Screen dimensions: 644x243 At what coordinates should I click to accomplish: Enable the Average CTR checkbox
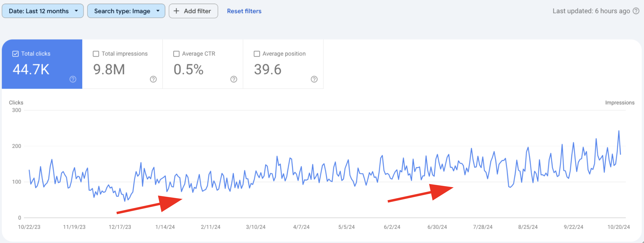(x=176, y=54)
